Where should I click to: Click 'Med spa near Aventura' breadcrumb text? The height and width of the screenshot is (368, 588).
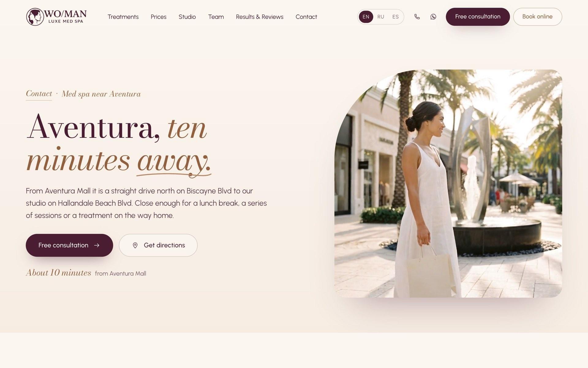pos(101,94)
